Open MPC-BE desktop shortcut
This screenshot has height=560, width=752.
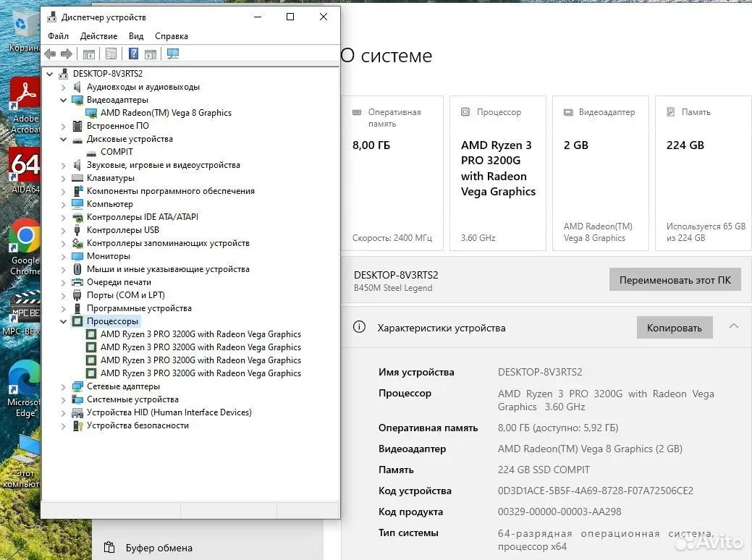tap(23, 312)
